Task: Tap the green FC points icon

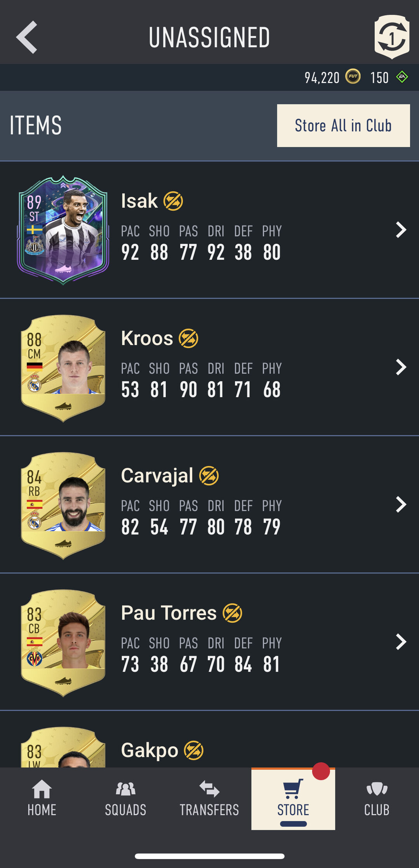Action: (402, 77)
